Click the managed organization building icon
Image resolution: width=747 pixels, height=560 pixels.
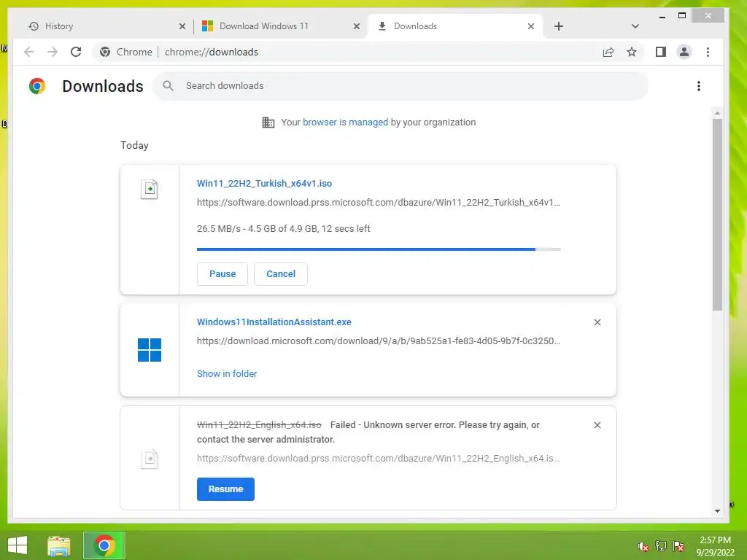tap(268, 122)
